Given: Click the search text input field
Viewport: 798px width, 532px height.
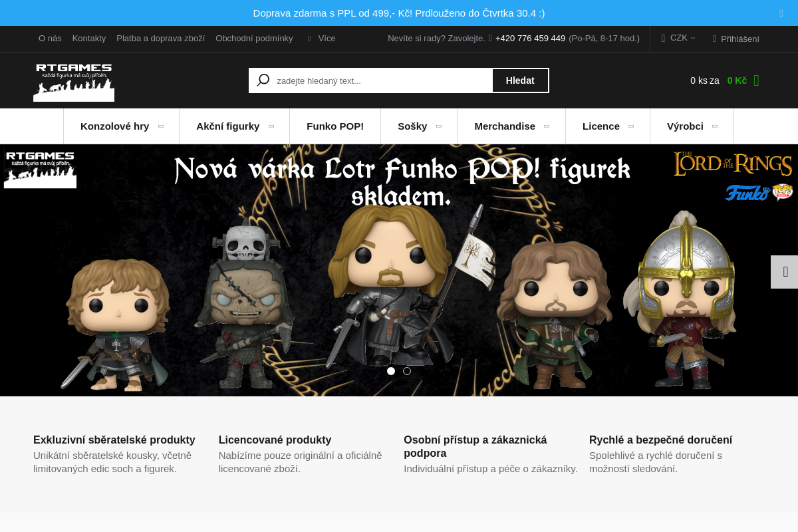Looking at the screenshot, I should pos(382,80).
